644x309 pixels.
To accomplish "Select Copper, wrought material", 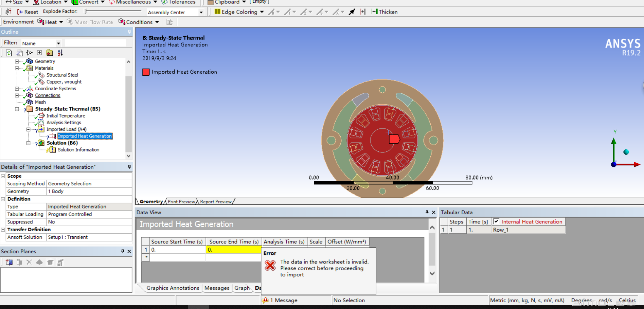I will point(64,82).
